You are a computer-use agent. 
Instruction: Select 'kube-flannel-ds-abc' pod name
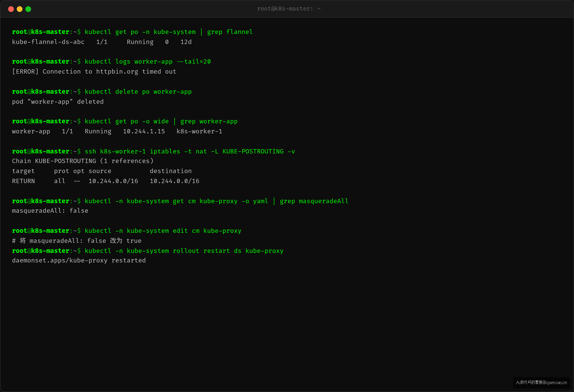click(x=48, y=42)
